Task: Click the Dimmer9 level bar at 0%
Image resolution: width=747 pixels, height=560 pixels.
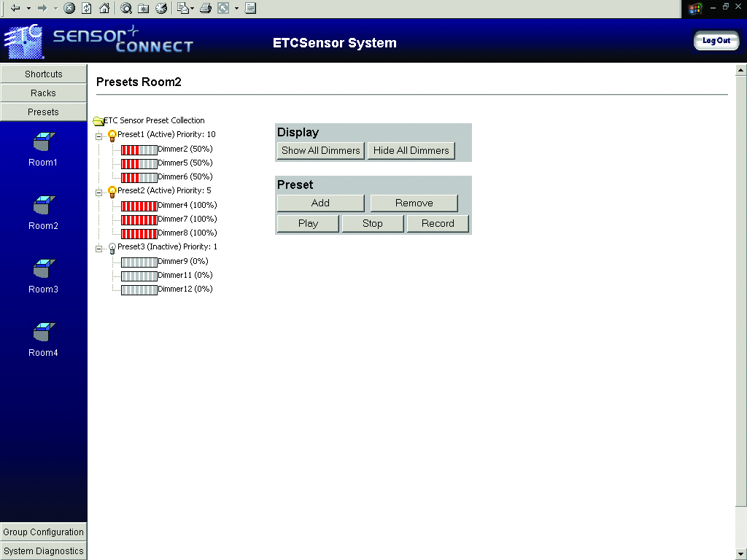Action: click(139, 262)
